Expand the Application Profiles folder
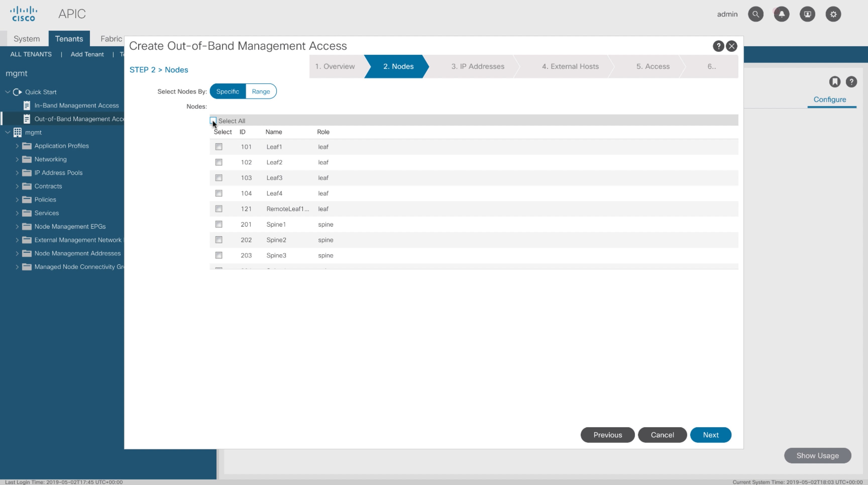 17,146
